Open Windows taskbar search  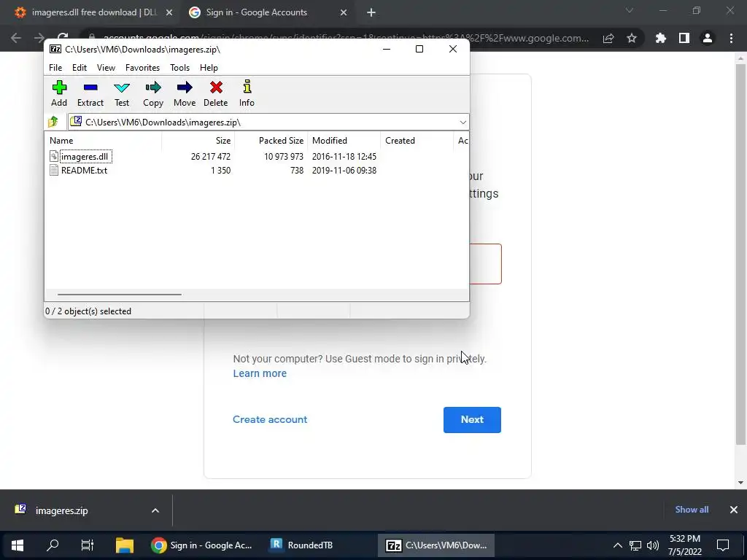point(53,545)
